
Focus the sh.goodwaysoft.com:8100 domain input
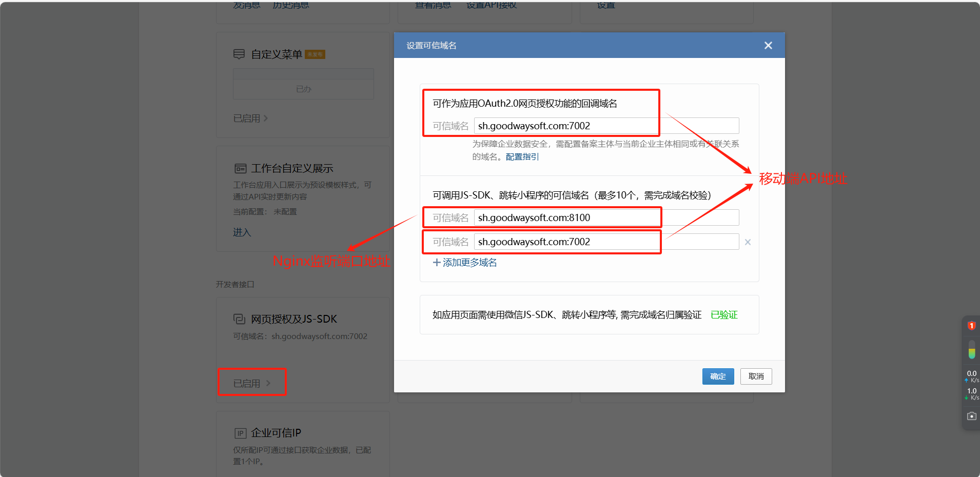(x=606, y=217)
